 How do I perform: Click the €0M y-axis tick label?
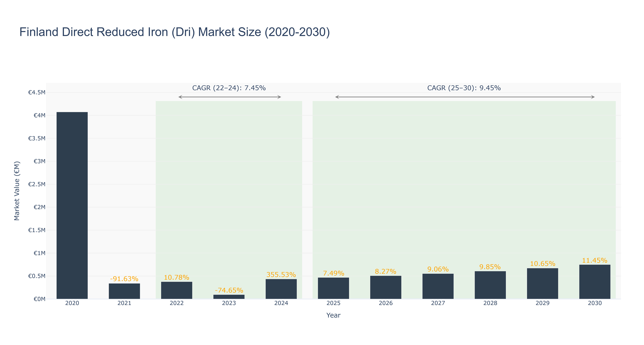(x=39, y=299)
